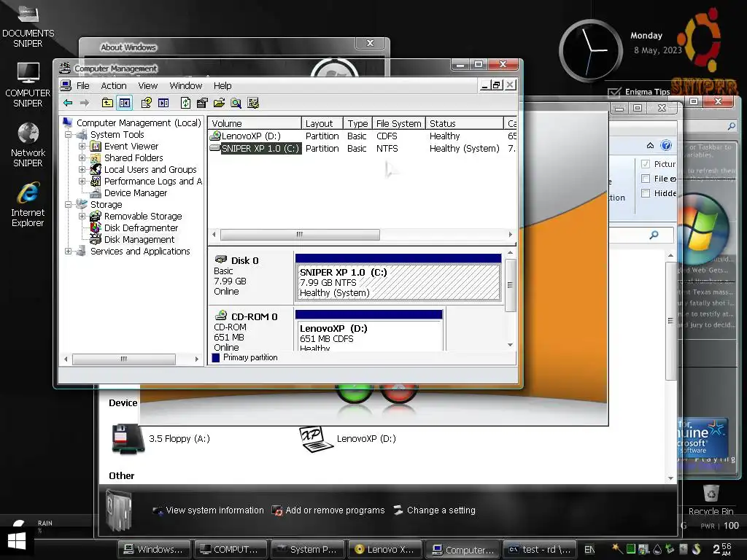Click the Show/Hide Action Pane toolbar icon

pyautogui.click(x=163, y=103)
